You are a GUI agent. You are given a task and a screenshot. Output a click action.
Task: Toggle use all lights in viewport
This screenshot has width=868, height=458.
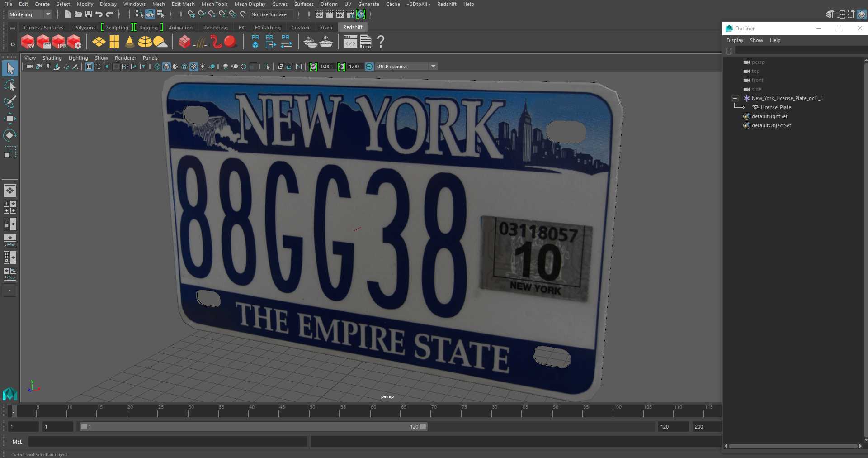[203, 67]
